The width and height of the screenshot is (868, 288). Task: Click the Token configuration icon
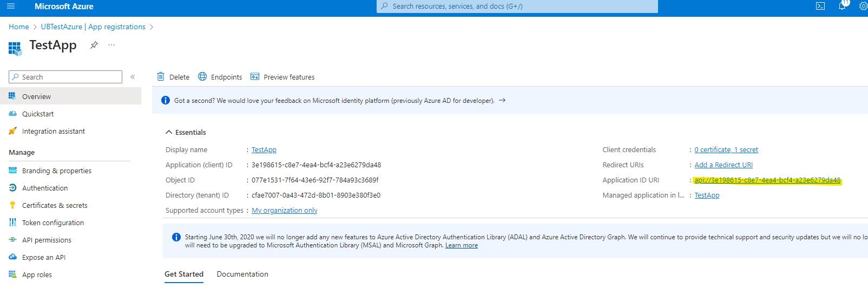pos(12,222)
